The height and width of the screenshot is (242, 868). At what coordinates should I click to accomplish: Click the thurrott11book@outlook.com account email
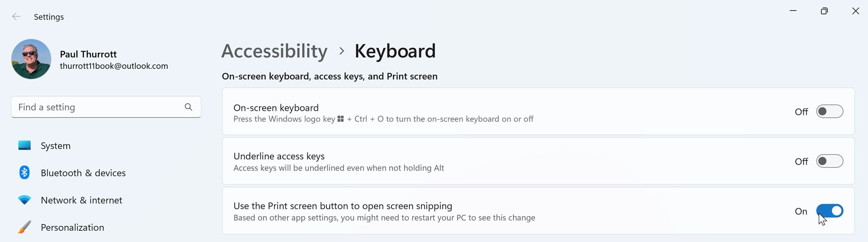click(x=114, y=66)
